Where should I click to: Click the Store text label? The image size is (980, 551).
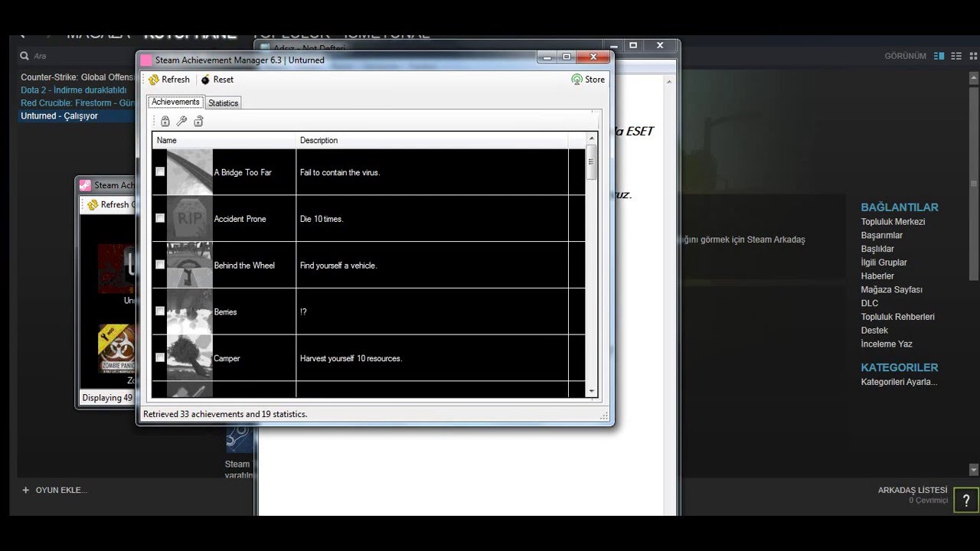[x=595, y=80]
